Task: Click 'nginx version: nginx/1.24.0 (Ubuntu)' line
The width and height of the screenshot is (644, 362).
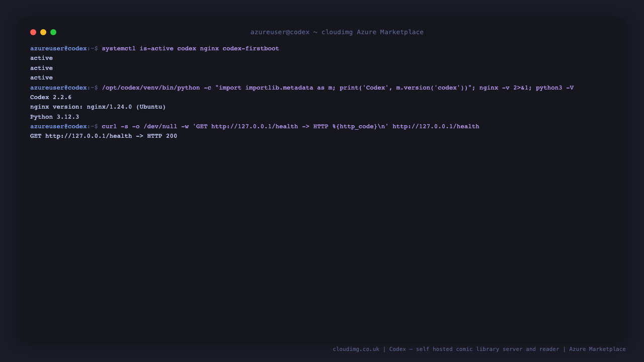Action: tap(98, 107)
